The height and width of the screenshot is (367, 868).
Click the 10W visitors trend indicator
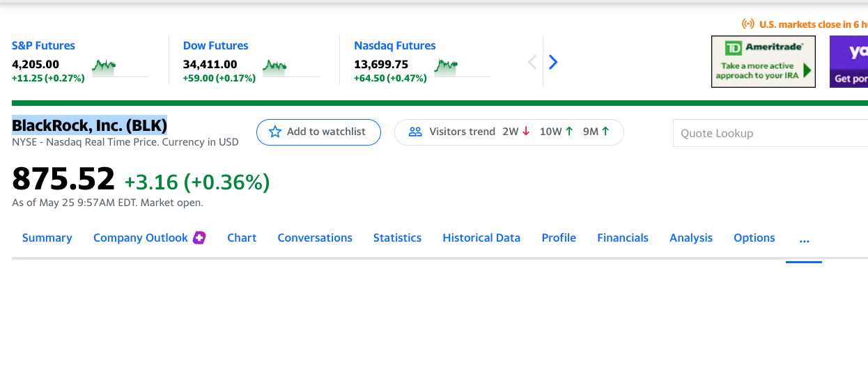click(557, 132)
